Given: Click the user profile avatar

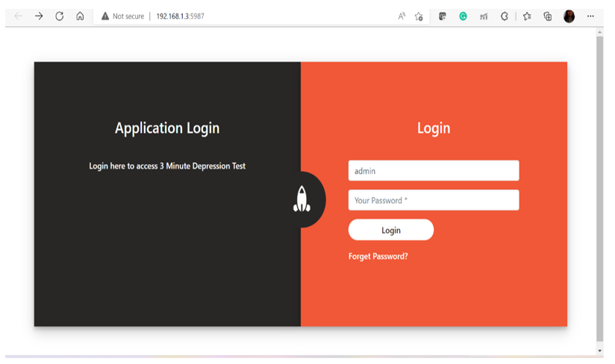Looking at the screenshot, I should click(x=569, y=16).
